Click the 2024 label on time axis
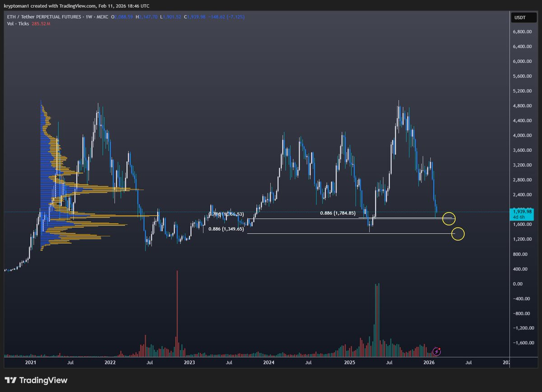 [269, 362]
